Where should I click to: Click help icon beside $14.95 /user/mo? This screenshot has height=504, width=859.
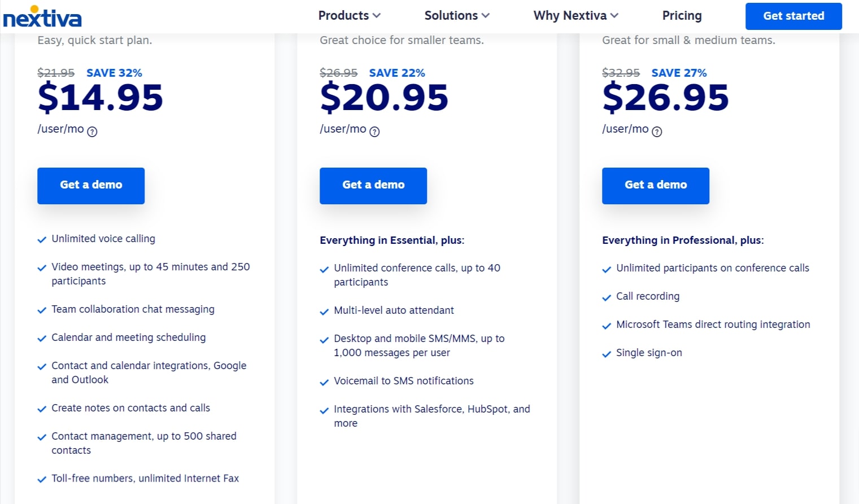(x=92, y=132)
